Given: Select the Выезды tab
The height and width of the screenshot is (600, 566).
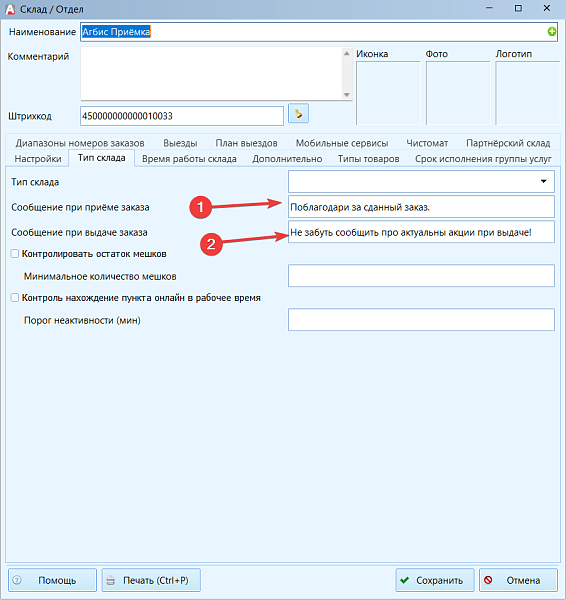Looking at the screenshot, I should pos(180,143).
